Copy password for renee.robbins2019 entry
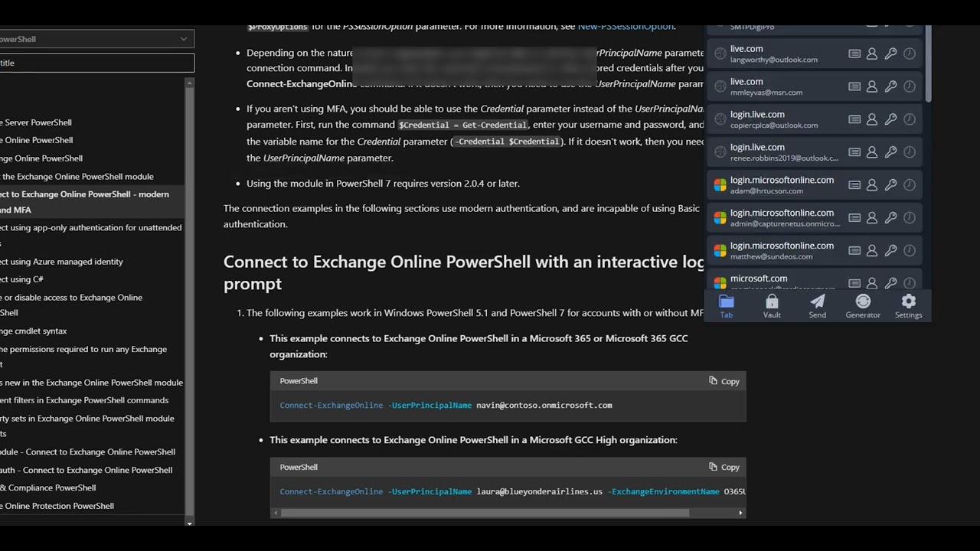980x551 pixels. click(x=890, y=152)
